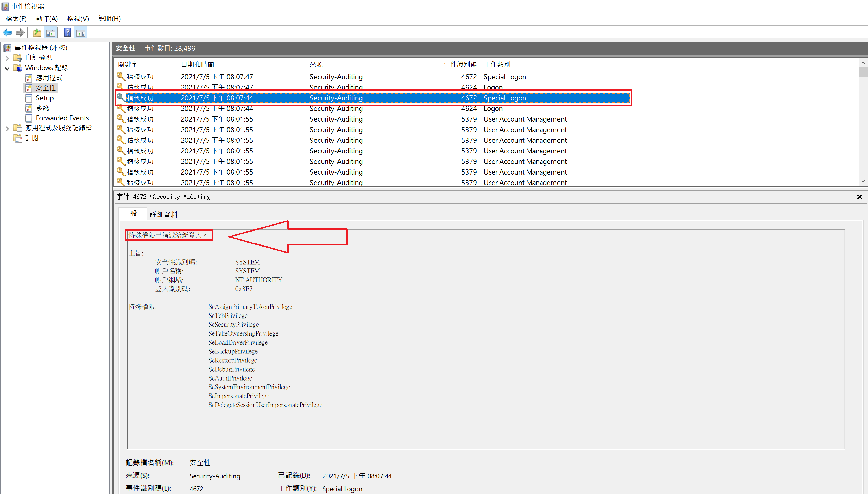Click the 事件檢視器 (本機) root node icon

[8, 48]
